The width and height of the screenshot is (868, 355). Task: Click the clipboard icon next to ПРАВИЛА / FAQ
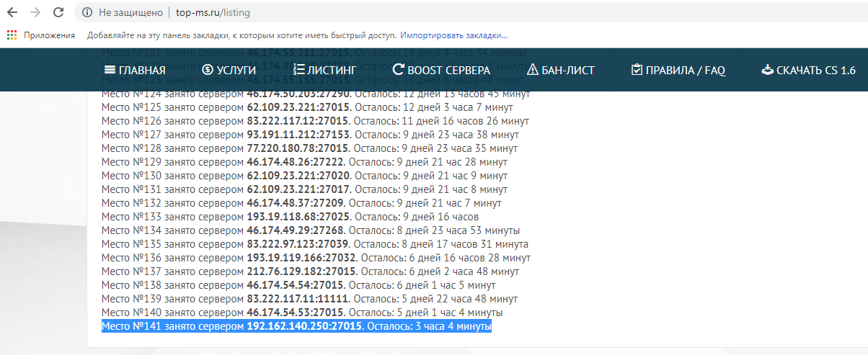coord(637,70)
